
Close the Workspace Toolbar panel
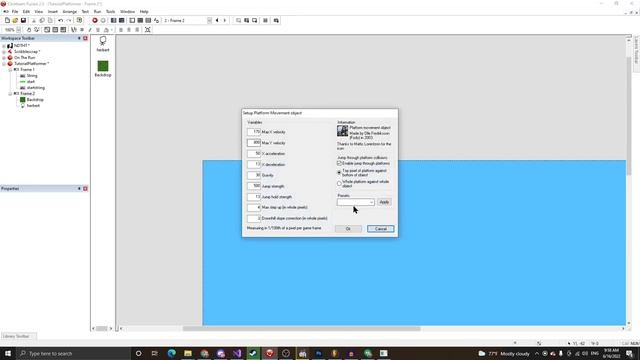[85, 38]
